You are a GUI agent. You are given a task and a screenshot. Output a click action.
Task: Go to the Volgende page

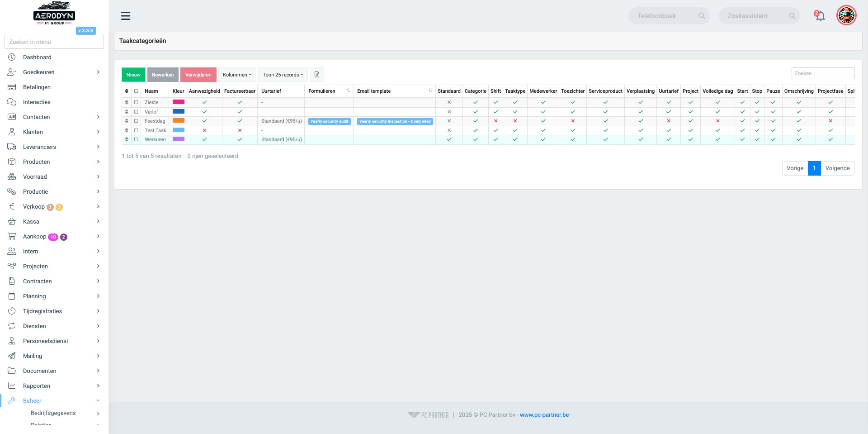pos(837,168)
